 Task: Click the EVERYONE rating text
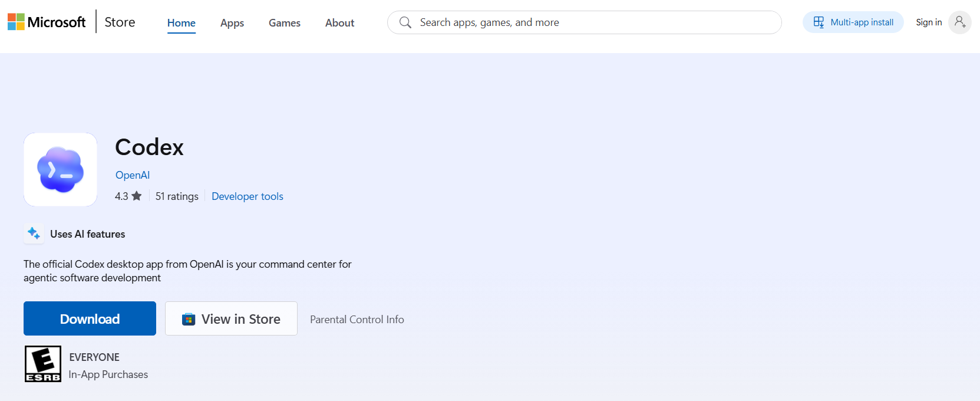coord(94,357)
